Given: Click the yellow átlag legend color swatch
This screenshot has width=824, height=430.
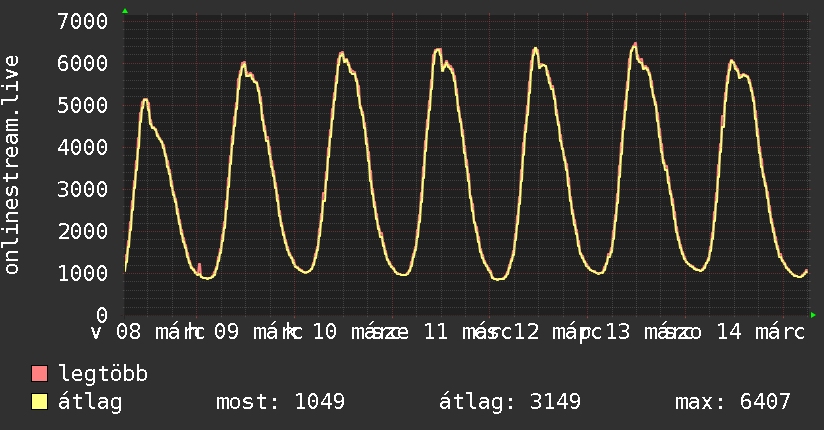Looking at the screenshot, I should coord(40,403).
